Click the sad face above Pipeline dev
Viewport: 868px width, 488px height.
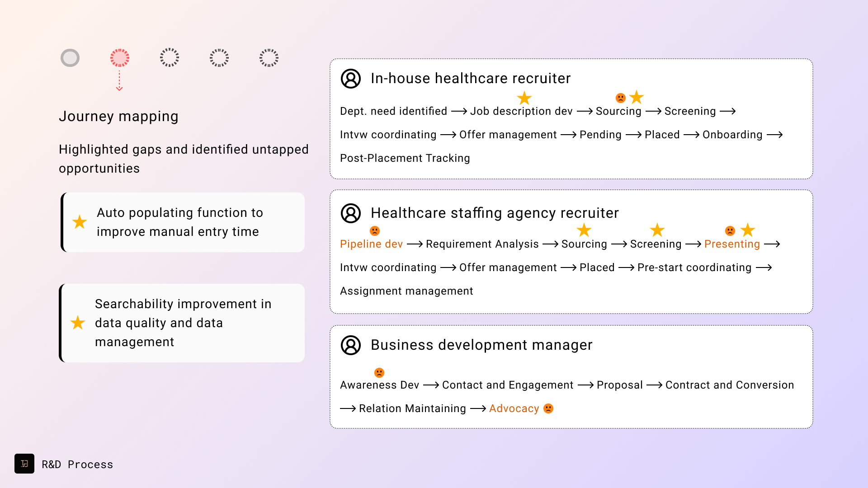click(x=375, y=231)
